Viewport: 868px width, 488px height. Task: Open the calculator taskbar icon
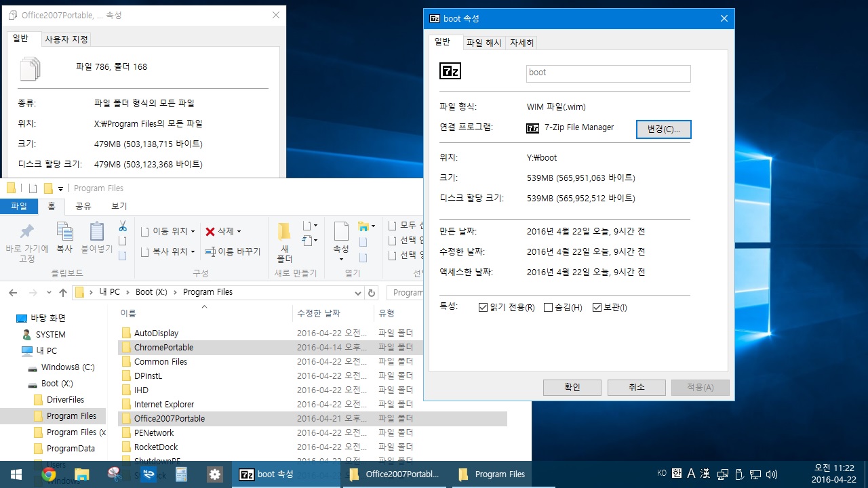click(x=181, y=474)
